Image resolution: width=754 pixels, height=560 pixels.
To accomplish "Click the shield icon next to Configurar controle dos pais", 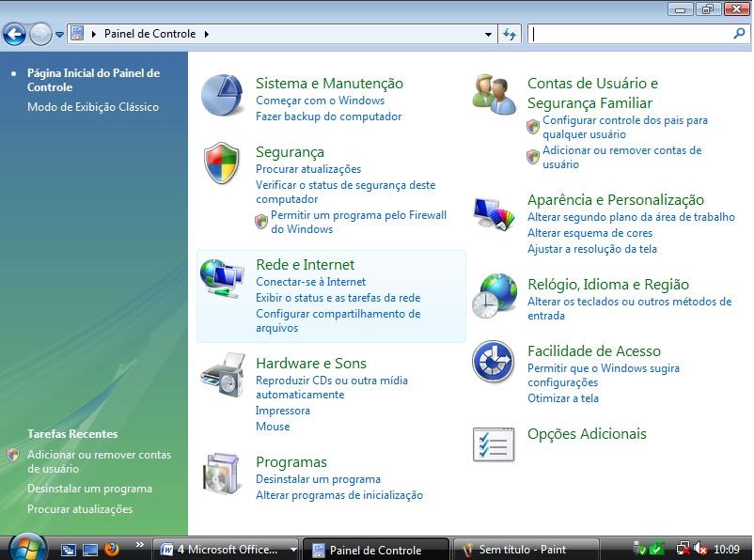I will coord(533,127).
